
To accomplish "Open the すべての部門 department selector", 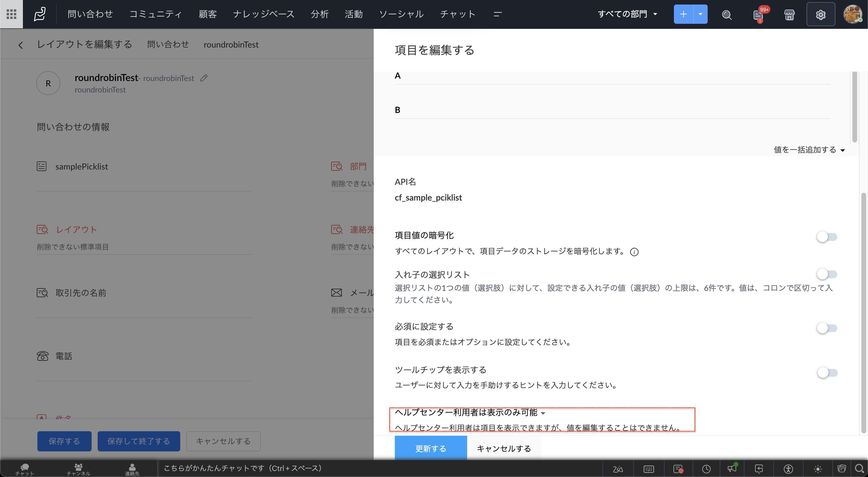I will coord(627,14).
